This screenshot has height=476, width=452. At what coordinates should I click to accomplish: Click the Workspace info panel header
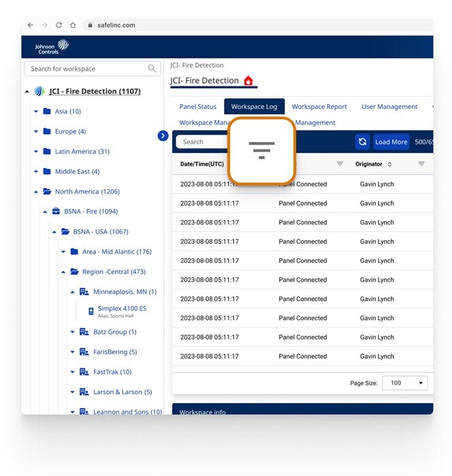(303, 409)
